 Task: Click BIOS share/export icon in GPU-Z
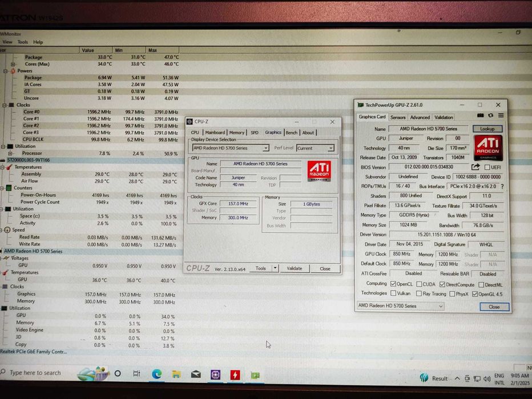tap(475, 167)
